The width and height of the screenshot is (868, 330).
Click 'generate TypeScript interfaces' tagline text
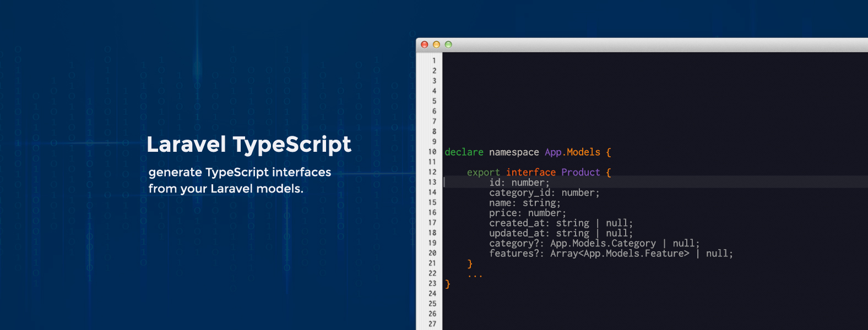(x=240, y=172)
